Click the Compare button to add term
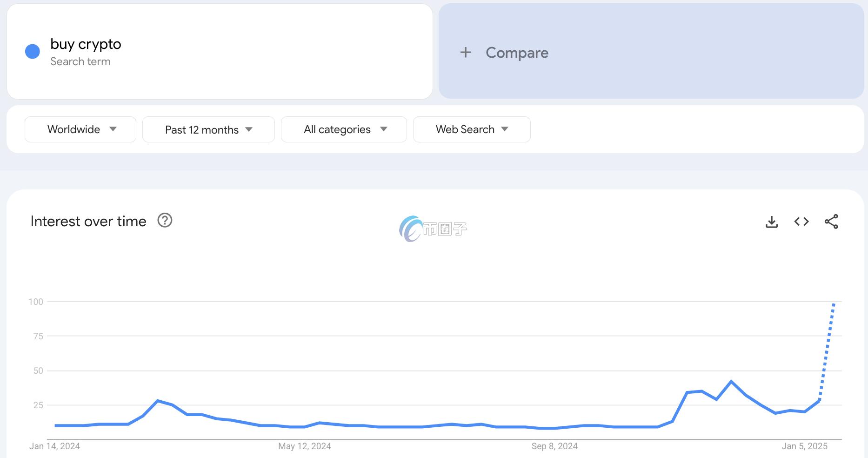 click(517, 53)
